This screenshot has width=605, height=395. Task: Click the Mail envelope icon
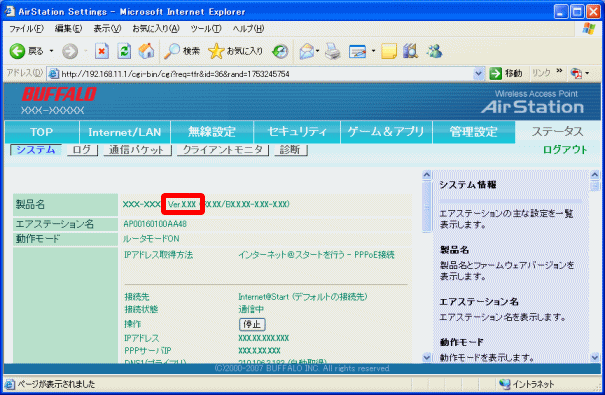pos(307,51)
